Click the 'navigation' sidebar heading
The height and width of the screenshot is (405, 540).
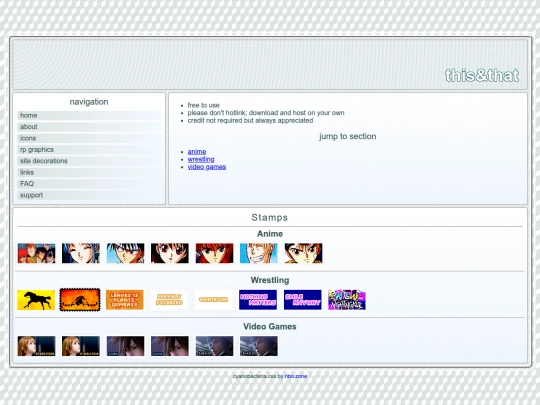pyautogui.click(x=89, y=102)
